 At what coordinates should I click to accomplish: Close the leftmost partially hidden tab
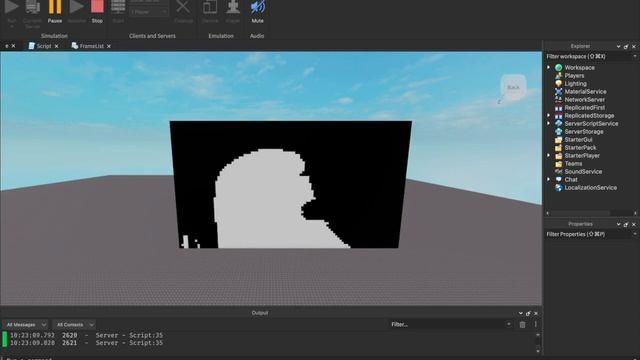point(13,46)
